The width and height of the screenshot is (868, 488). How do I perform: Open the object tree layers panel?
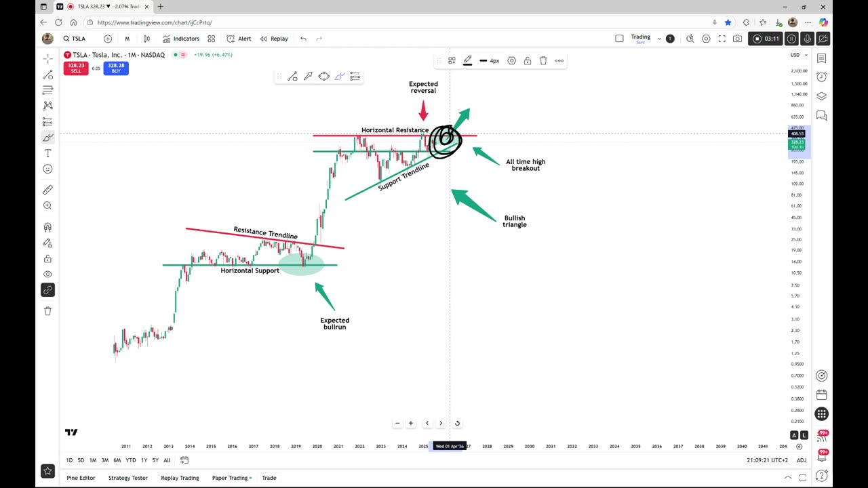click(821, 96)
